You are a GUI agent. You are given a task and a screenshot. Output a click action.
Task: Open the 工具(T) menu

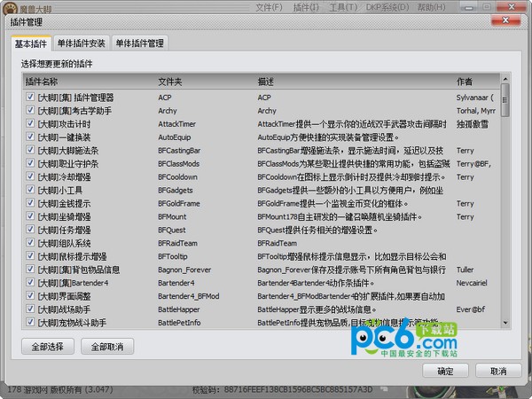tap(343, 7)
